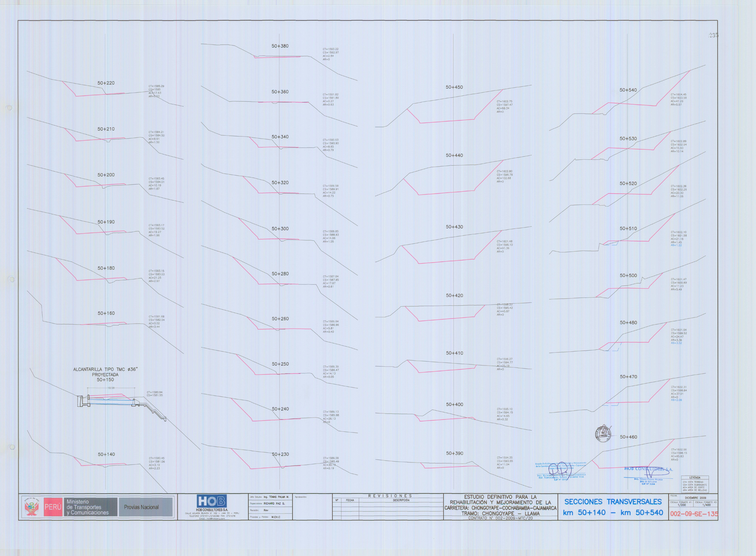Viewport: 756px width, 556px height.
Task: Select the 'DICIEMBRE 2009' date field
Action: (x=695, y=498)
